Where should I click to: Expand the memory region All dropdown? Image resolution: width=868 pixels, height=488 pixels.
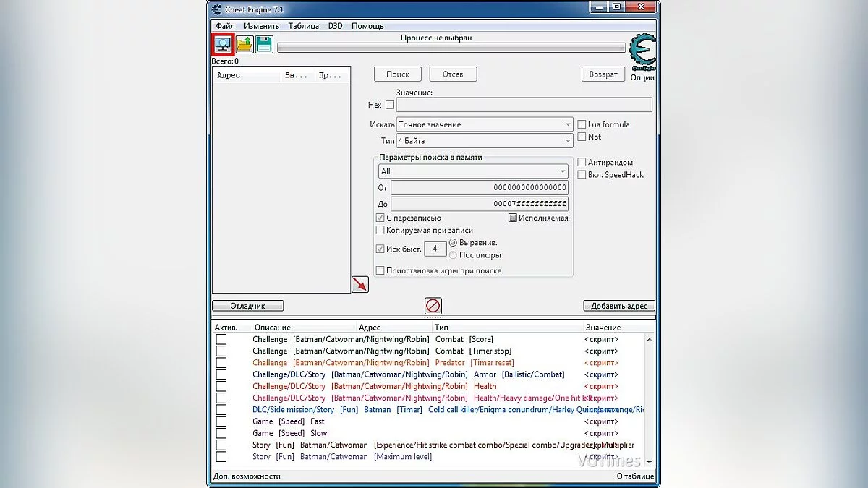pos(473,171)
